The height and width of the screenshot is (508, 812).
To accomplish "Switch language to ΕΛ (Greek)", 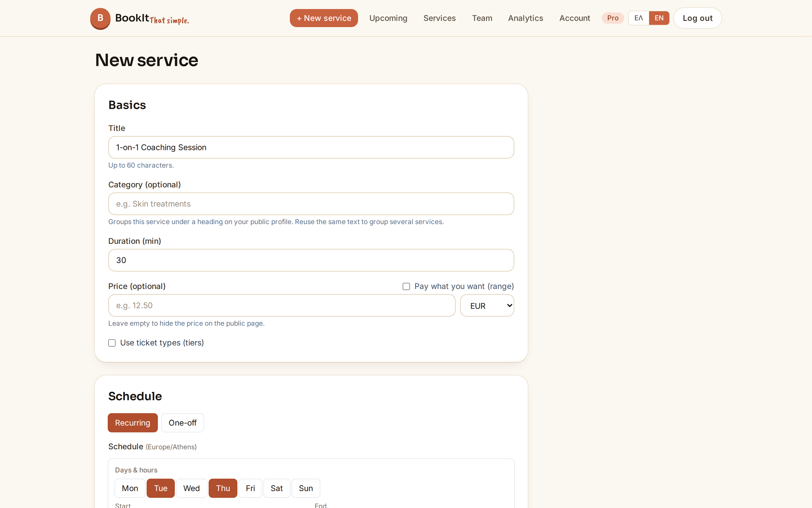I will pos(639,18).
